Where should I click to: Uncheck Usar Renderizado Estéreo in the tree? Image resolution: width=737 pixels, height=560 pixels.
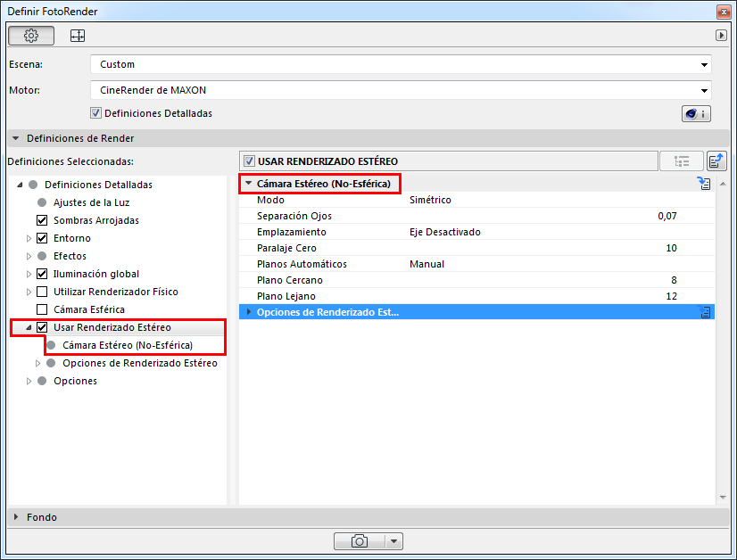point(42,327)
